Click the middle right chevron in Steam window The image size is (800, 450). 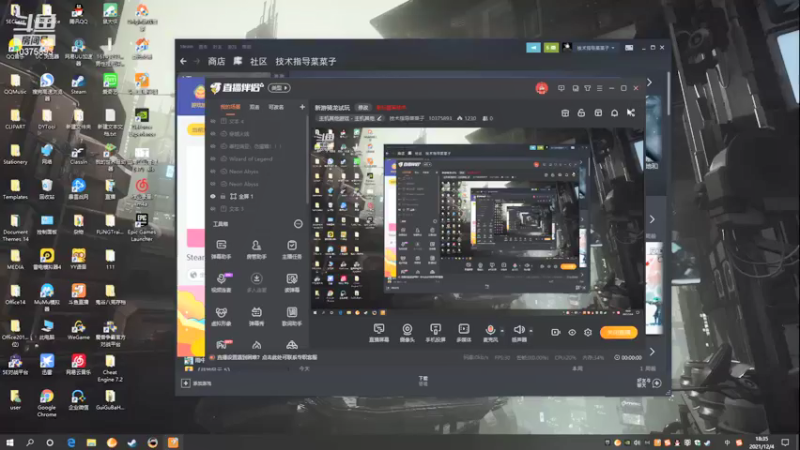pyautogui.click(x=652, y=219)
